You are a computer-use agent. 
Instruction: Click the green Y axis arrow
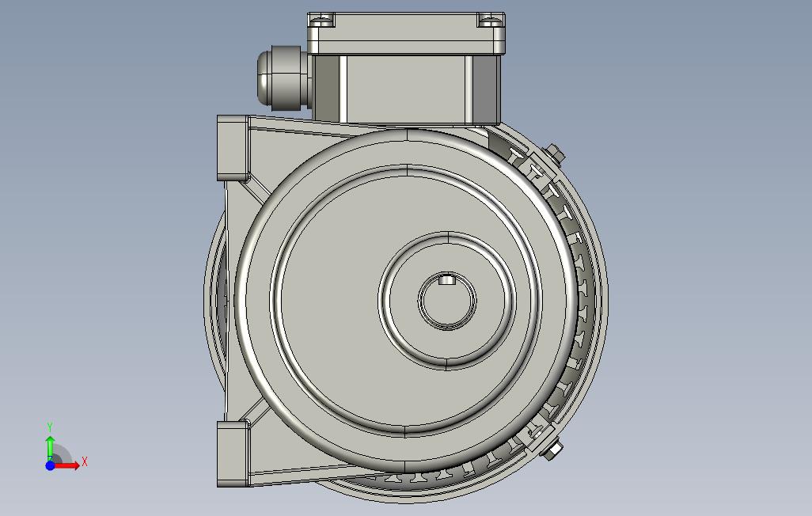pos(50,448)
